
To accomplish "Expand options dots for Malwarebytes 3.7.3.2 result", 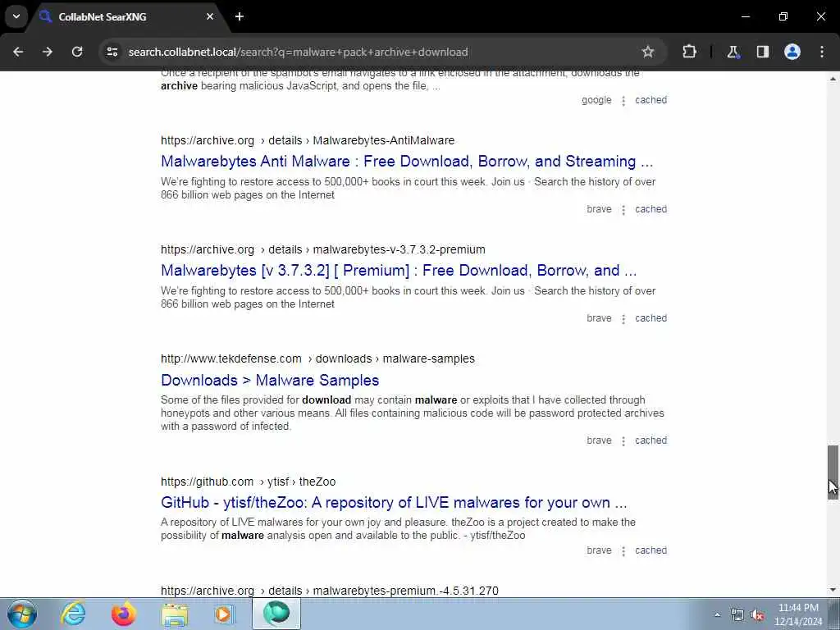I will pos(623,319).
